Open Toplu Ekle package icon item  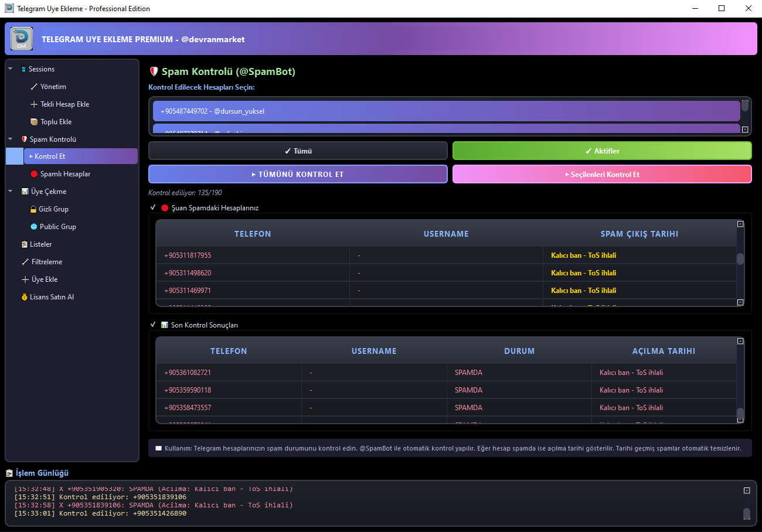pyautogui.click(x=34, y=122)
